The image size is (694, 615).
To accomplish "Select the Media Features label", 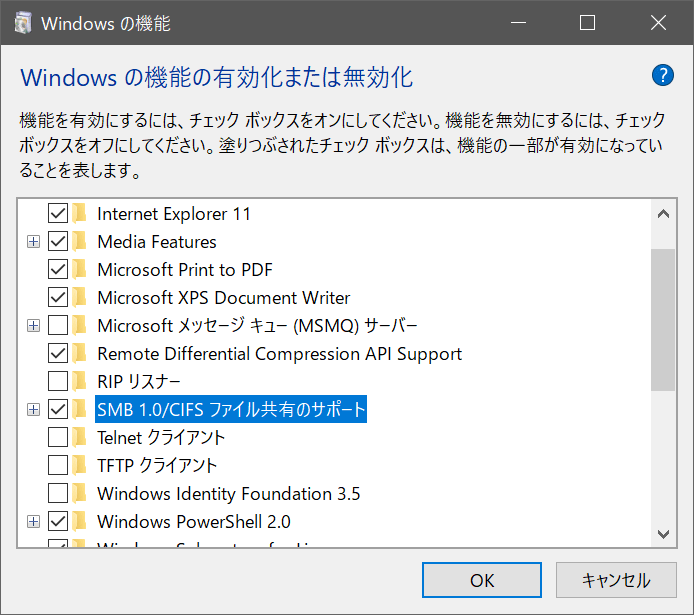I will (x=157, y=242).
